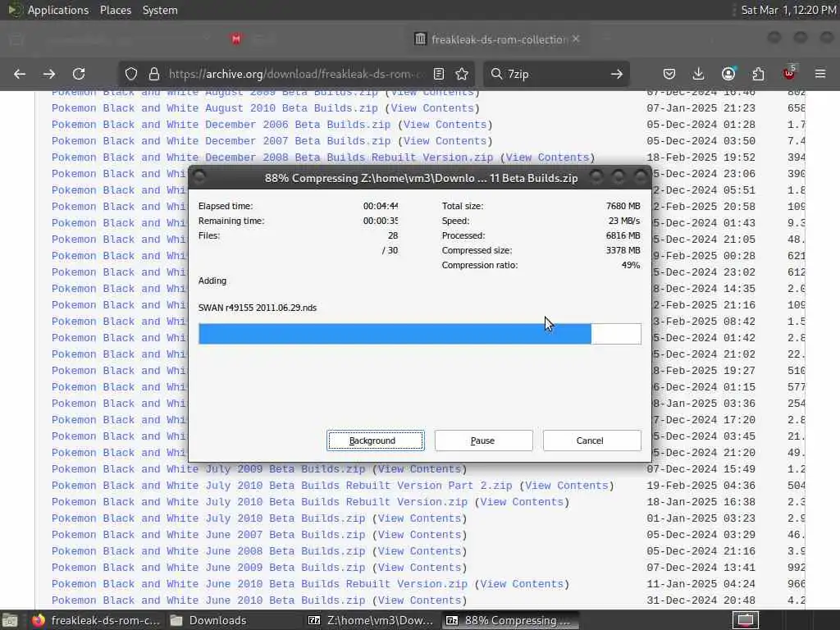Open July 2010 Beta Builds.zip link
The height and width of the screenshot is (630, 840).
point(208,518)
